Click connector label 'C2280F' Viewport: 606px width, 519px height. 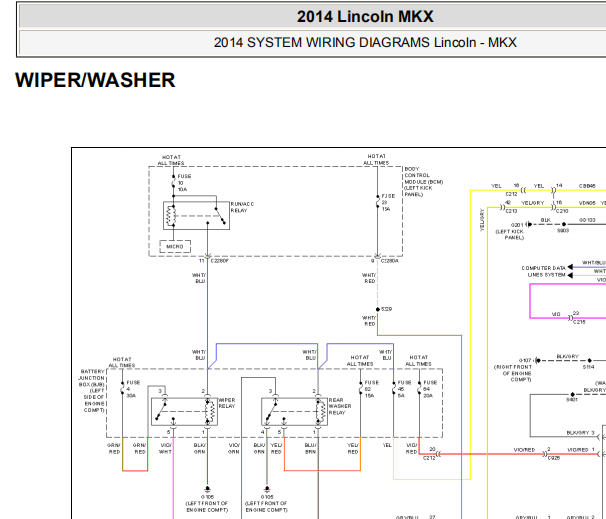[220, 261]
